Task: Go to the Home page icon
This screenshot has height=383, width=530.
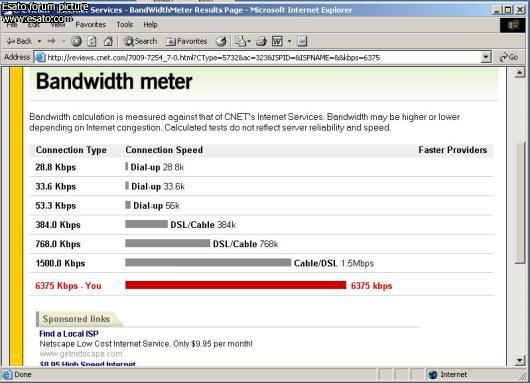Action: [108, 41]
